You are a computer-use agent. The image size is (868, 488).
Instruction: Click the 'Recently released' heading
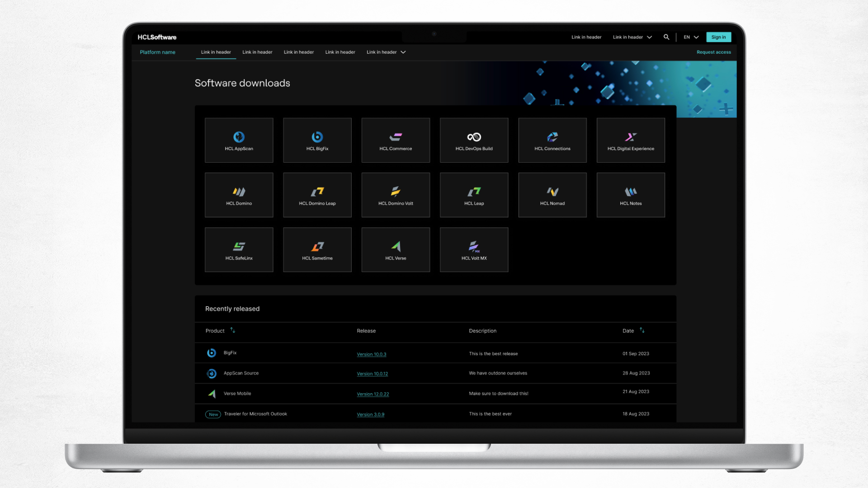(x=232, y=309)
